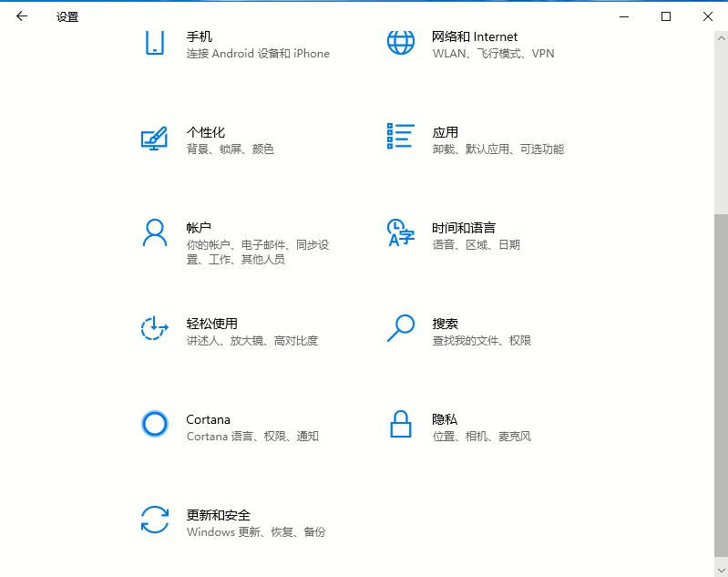
Task: Click the Cortana category title
Action: click(x=209, y=419)
